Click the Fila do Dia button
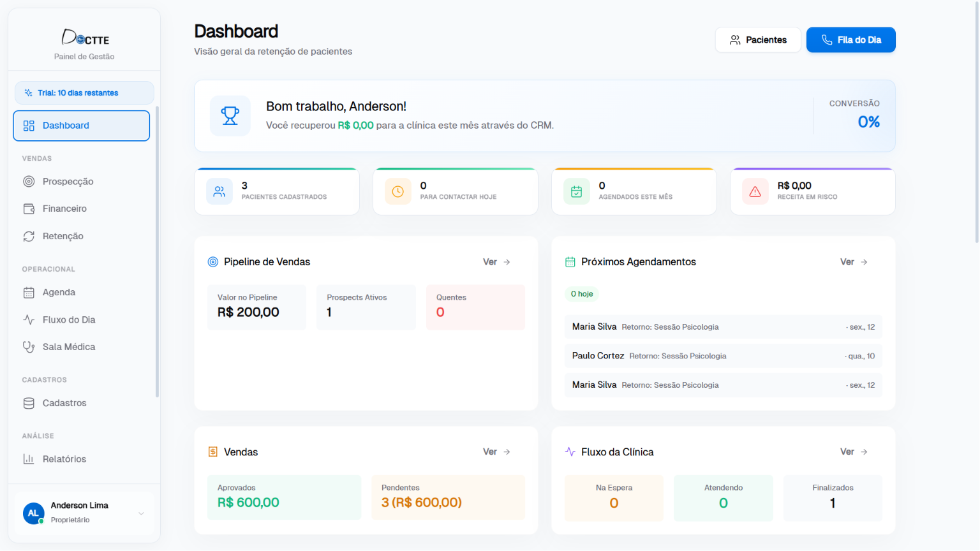 (x=851, y=40)
